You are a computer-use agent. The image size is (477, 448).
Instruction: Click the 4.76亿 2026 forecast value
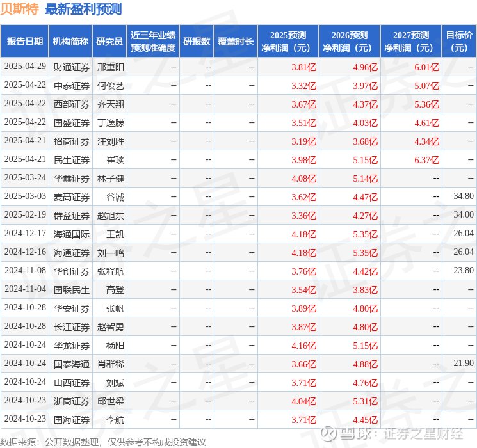365,383
